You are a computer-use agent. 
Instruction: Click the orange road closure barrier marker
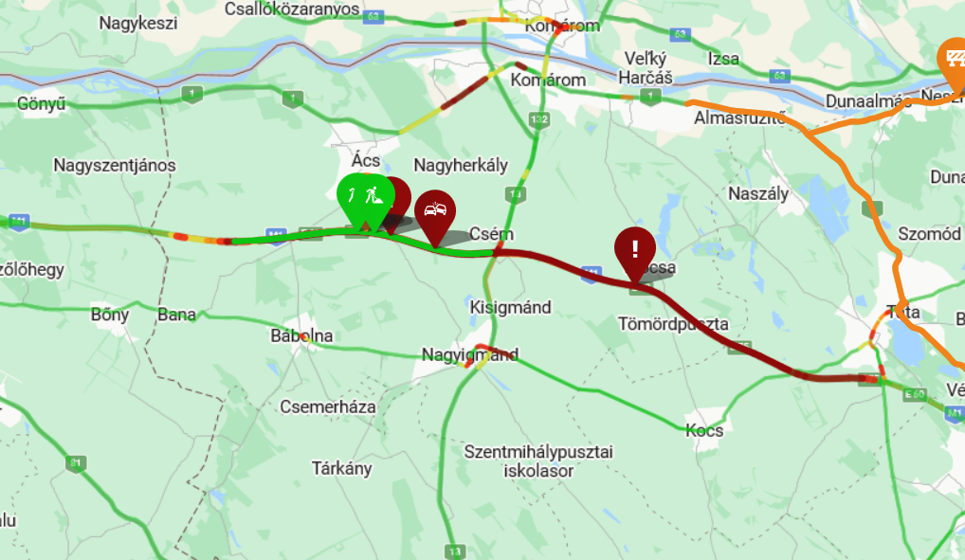tap(954, 61)
